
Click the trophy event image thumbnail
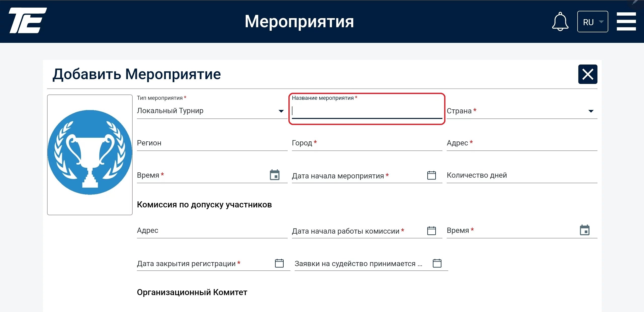pyautogui.click(x=90, y=155)
